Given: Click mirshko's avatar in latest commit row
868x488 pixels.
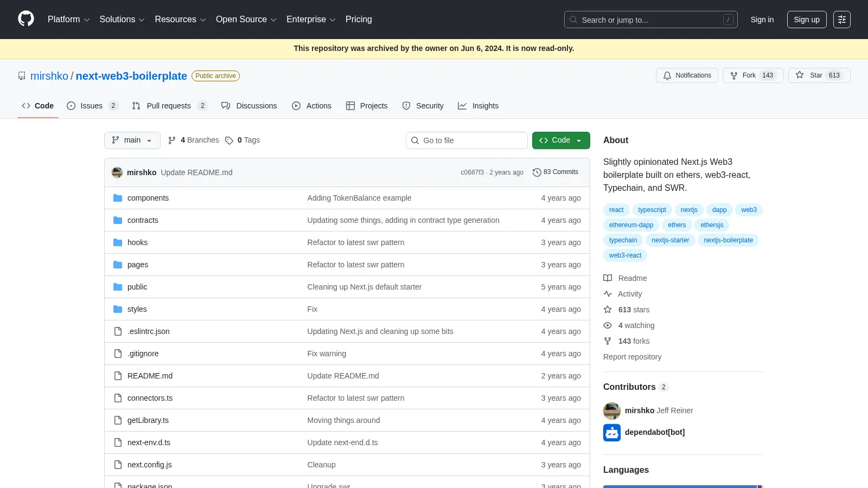Looking at the screenshot, I should 117,172.
